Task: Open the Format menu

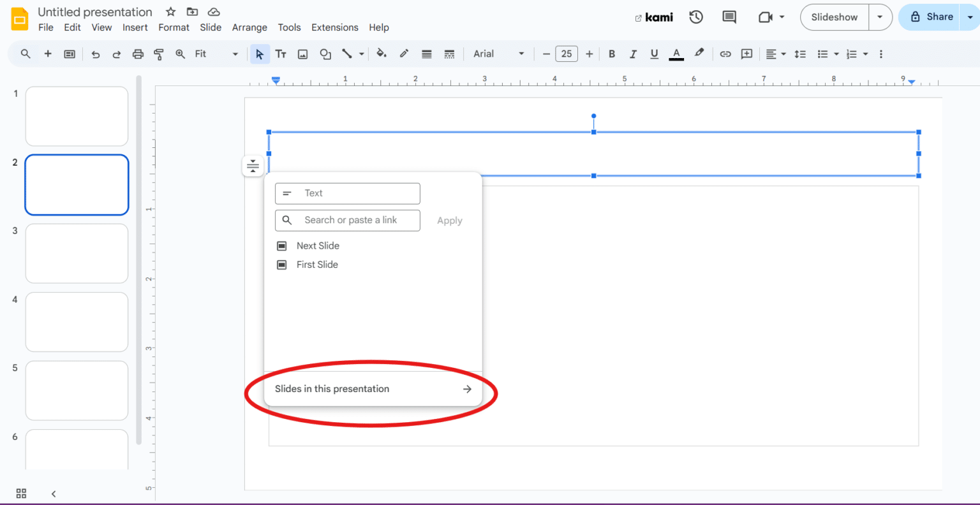Action: 174,27
